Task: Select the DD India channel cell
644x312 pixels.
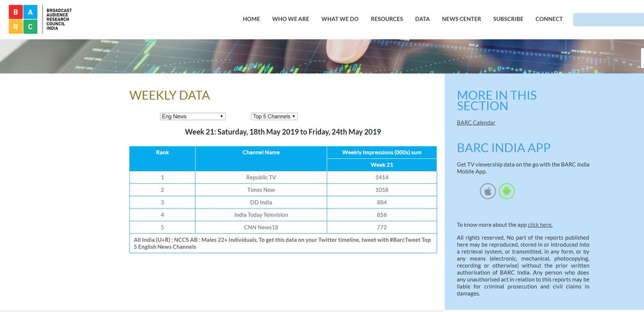Action: pyautogui.click(x=261, y=202)
